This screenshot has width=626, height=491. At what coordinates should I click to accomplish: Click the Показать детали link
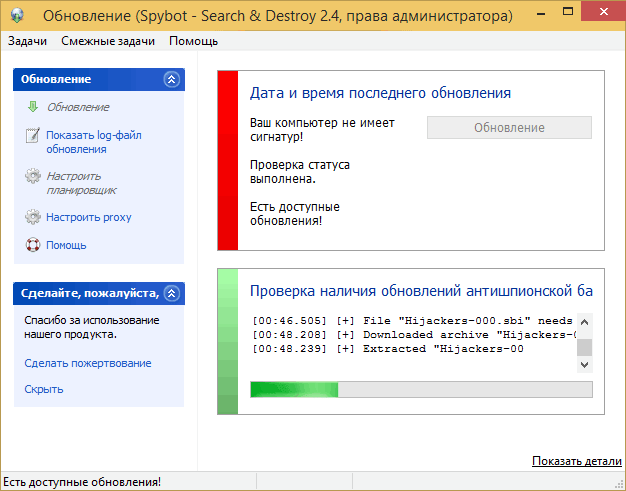click(x=577, y=461)
